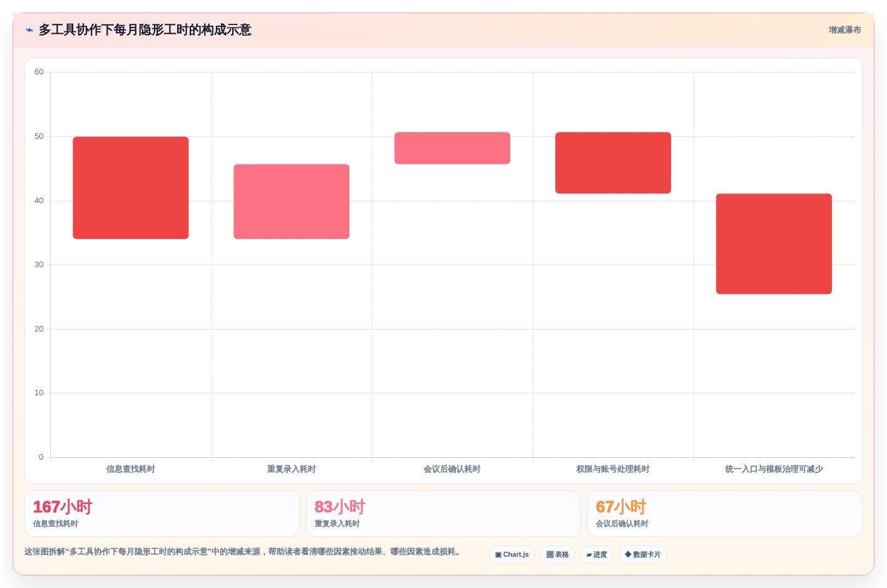Click the 表格 tag chip
This screenshot has height=588, width=887.
558,555
